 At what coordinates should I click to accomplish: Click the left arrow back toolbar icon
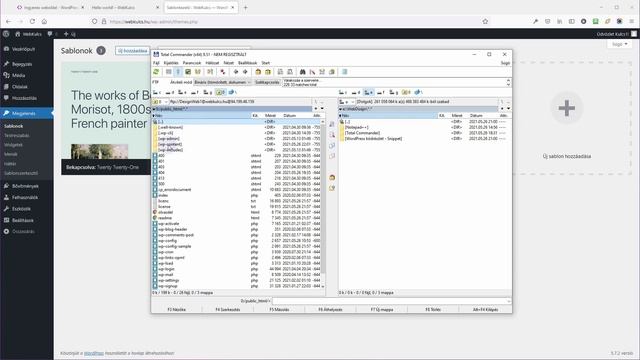[x=236, y=72]
